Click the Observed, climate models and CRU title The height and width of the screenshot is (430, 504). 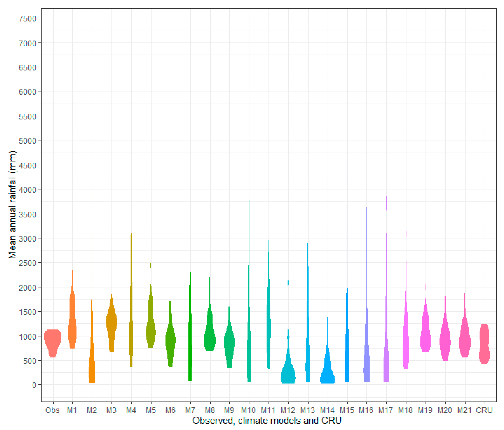[x=267, y=421]
